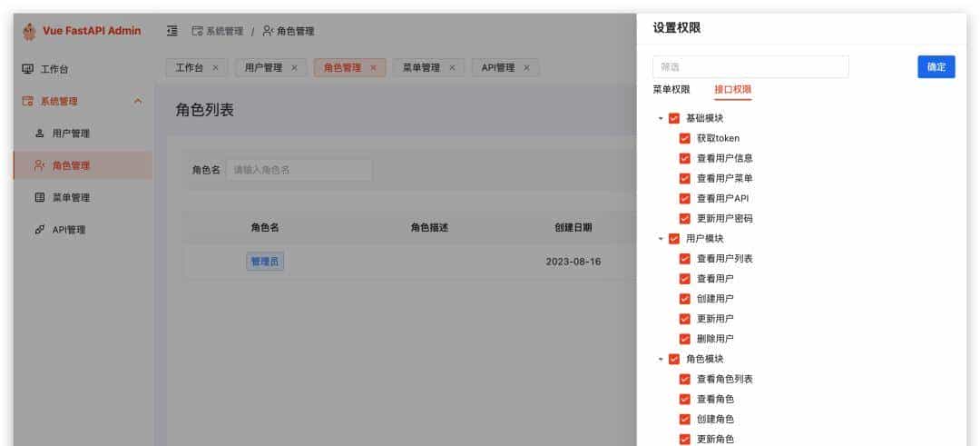The width and height of the screenshot is (980, 446).
Task: Close the 工作台 tab
Action: [216, 67]
